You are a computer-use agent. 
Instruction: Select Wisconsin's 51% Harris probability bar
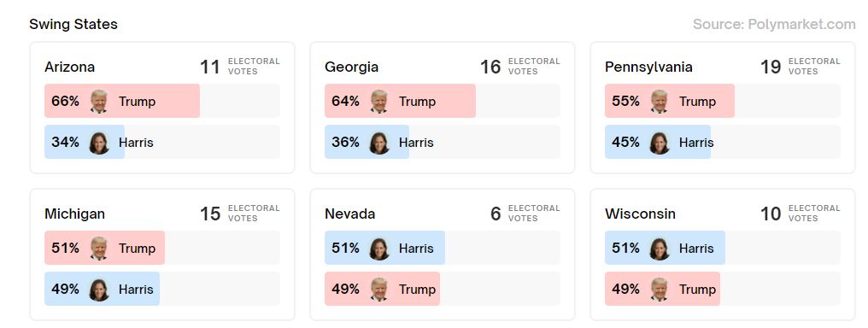tap(665, 248)
